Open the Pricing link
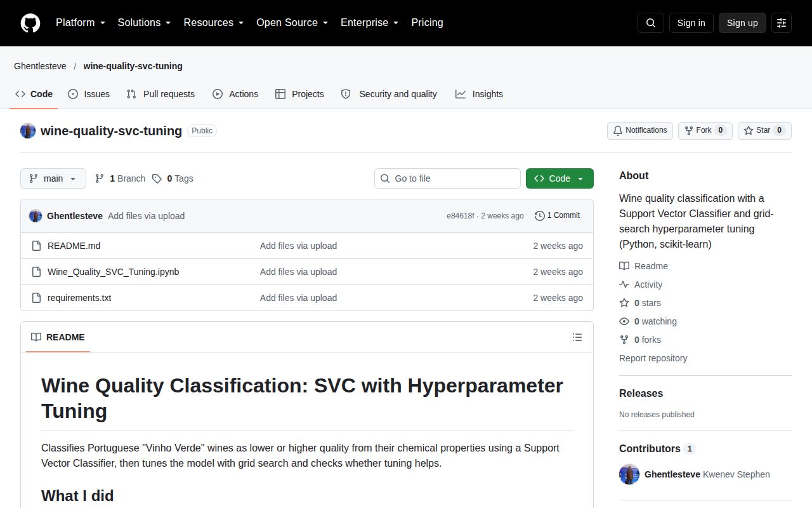Viewport: 812px width, 508px height. pos(427,23)
